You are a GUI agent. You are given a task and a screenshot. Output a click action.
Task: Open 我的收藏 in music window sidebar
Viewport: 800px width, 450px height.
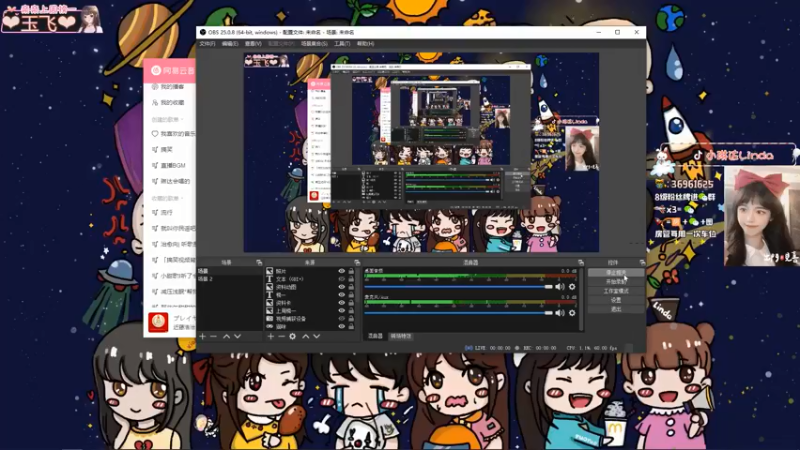172,103
